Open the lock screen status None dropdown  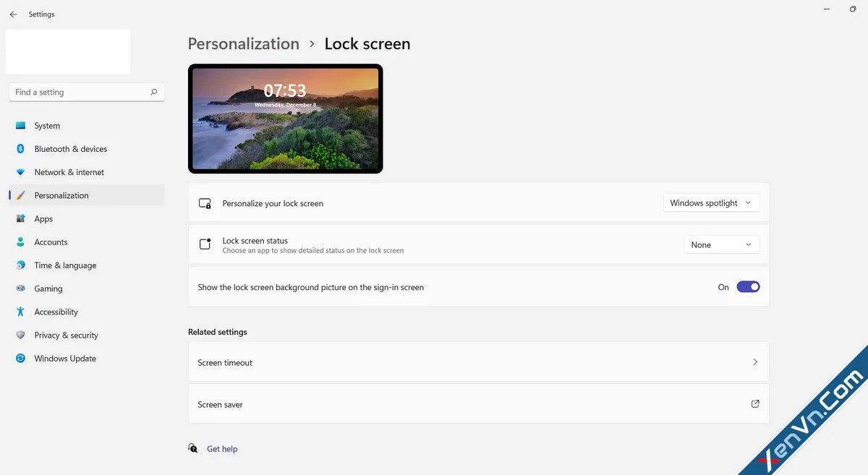[721, 244]
